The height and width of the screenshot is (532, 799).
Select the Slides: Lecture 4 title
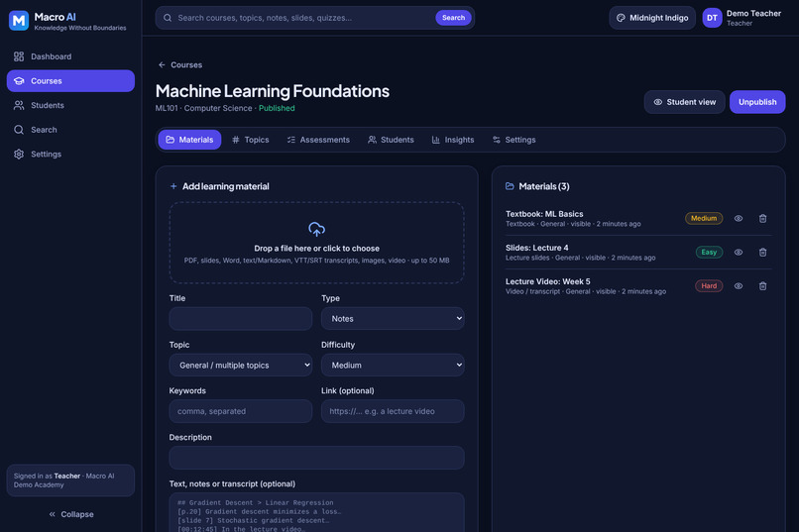tap(536, 248)
